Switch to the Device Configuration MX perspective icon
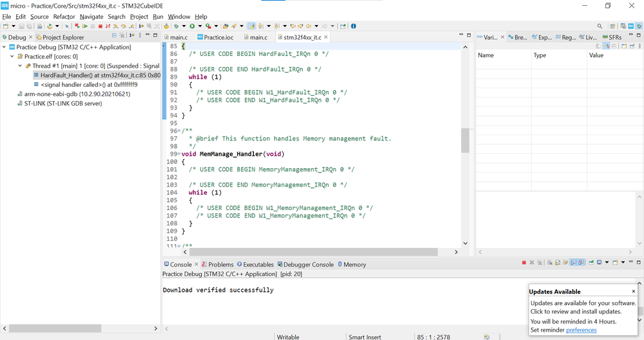Screen dimensions: 644x340 (631, 26)
